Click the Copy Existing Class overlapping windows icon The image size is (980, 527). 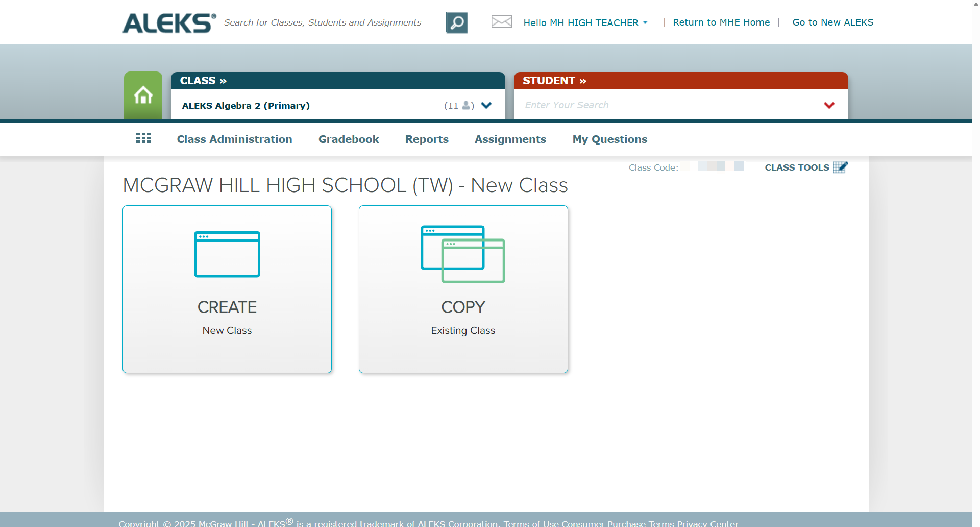coord(463,254)
